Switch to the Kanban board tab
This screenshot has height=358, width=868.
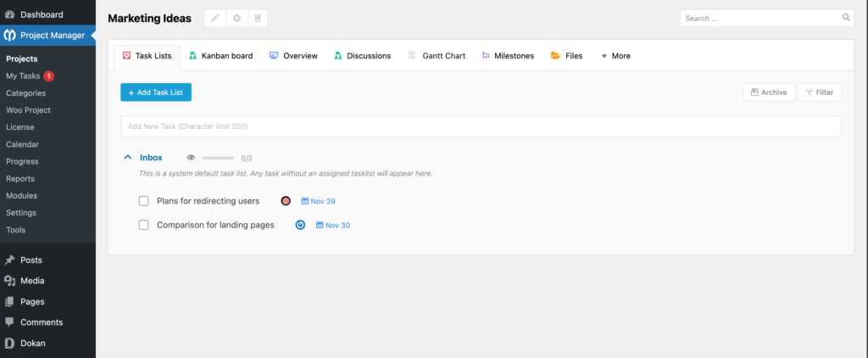tap(220, 56)
